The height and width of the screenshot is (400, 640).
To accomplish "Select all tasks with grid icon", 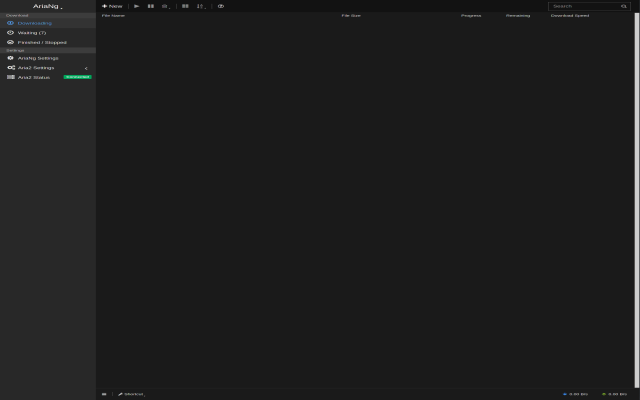I will 185,6.
